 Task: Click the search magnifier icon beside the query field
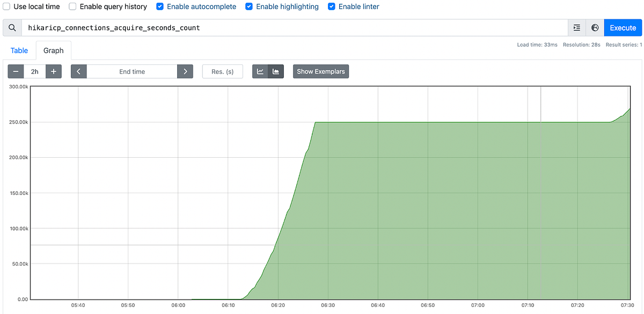click(x=11, y=27)
